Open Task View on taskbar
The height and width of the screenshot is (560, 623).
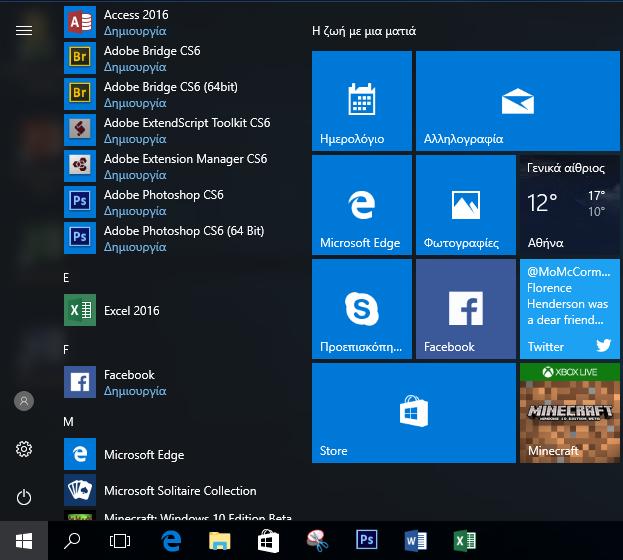coord(120,541)
